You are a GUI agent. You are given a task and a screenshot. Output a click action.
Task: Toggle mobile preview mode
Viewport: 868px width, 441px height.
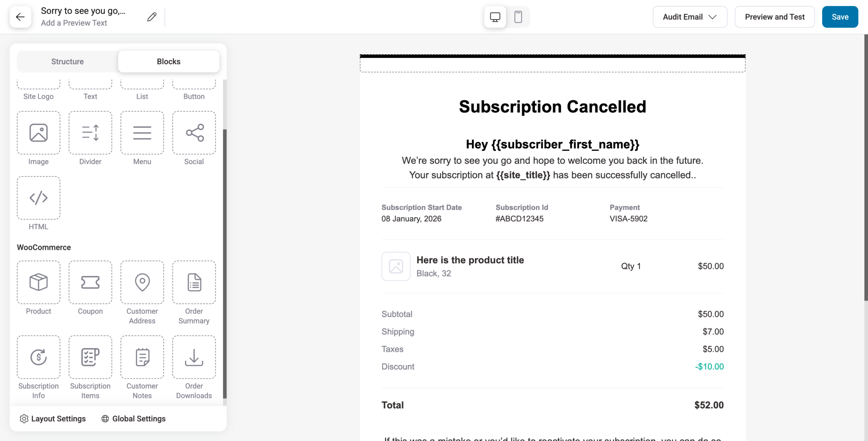pyautogui.click(x=518, y=17)
